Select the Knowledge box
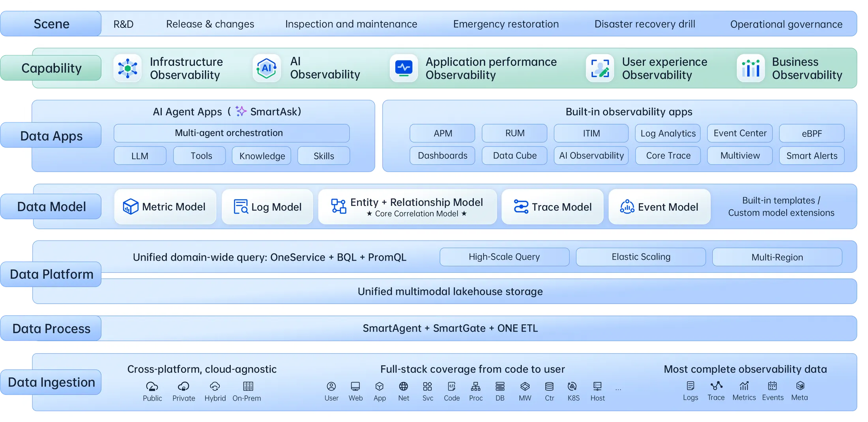 click(262, 156)
